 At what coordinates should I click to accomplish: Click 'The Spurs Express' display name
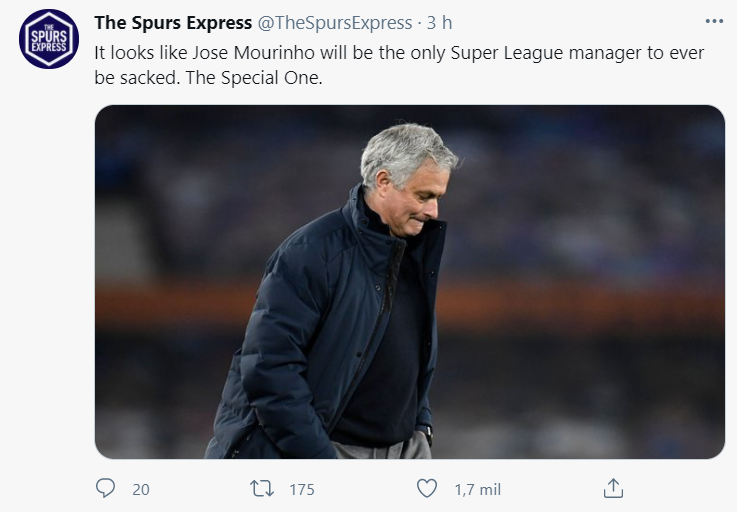pos(172,22)
